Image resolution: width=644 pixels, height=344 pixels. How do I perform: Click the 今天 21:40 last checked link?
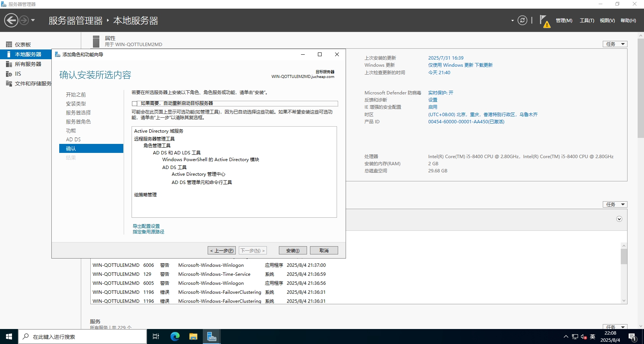[x=439, y=73]
